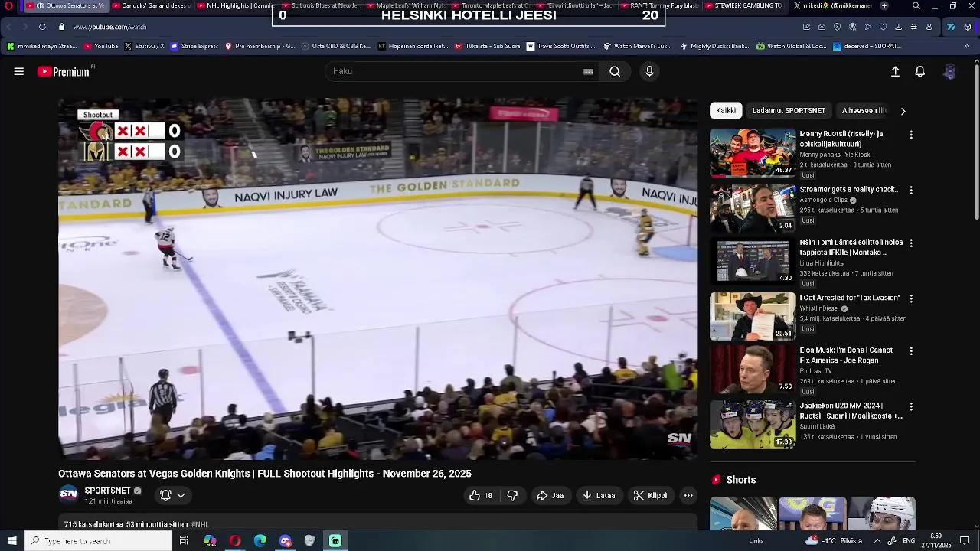Open SPORTSNET channel avatar

tap(68, 494)
